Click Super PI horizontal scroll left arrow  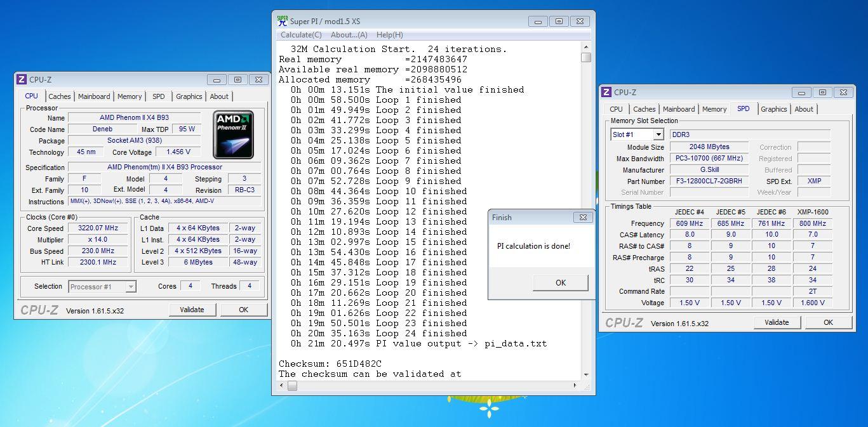pyautogui.click(x=282, y=384)
